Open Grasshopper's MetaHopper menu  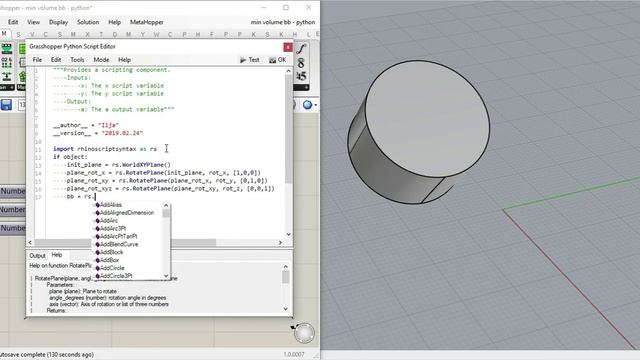click(x=147, y=22)
